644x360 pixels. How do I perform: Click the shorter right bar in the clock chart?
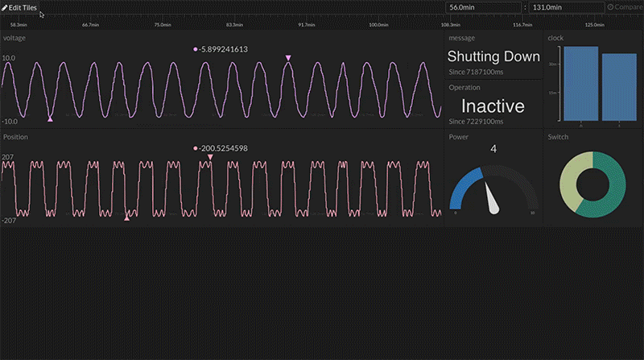[619, 87]
